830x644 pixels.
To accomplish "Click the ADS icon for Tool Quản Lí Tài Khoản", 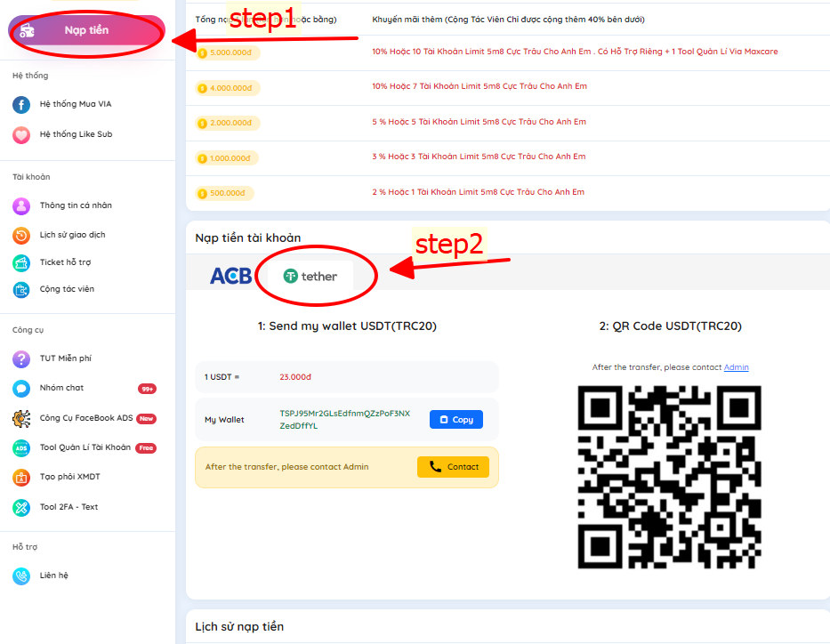I will tap(21, 448).
